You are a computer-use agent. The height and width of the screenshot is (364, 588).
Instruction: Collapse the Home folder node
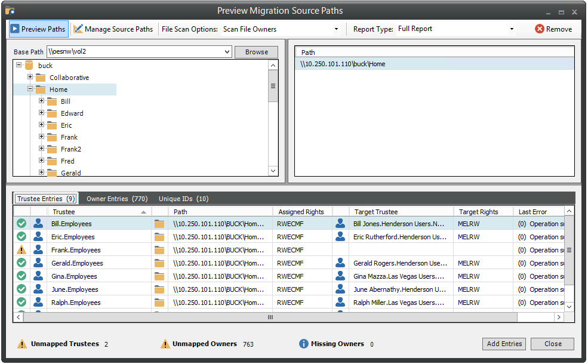point(30,89)
